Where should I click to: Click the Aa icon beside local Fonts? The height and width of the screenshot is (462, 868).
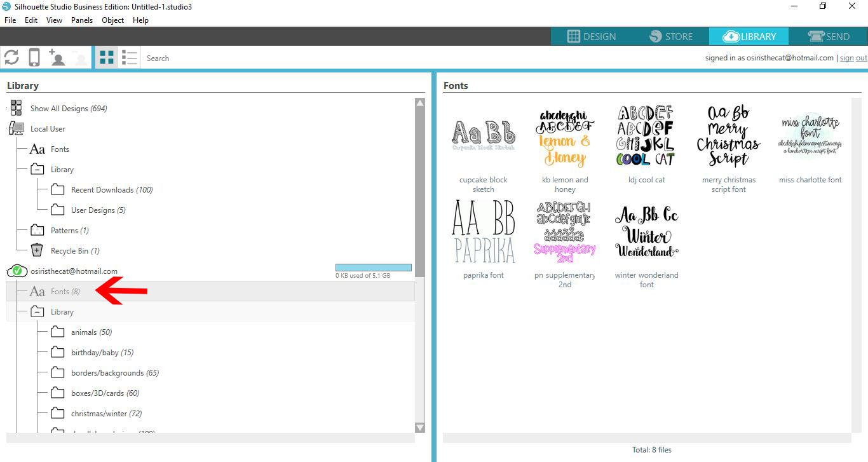coord(37,149)
